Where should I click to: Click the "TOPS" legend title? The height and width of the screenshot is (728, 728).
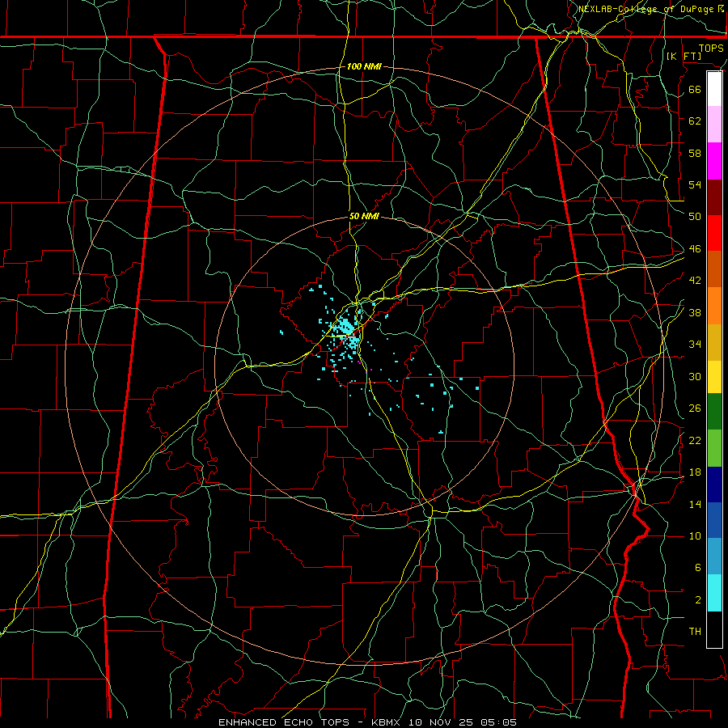click(x=711, y=49)
